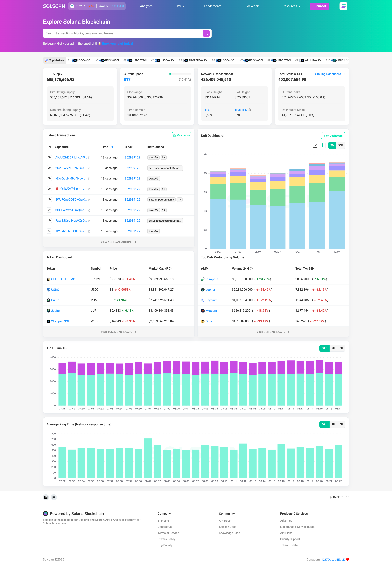Click the 12/07 bar in Defi chart

point(337,205)
